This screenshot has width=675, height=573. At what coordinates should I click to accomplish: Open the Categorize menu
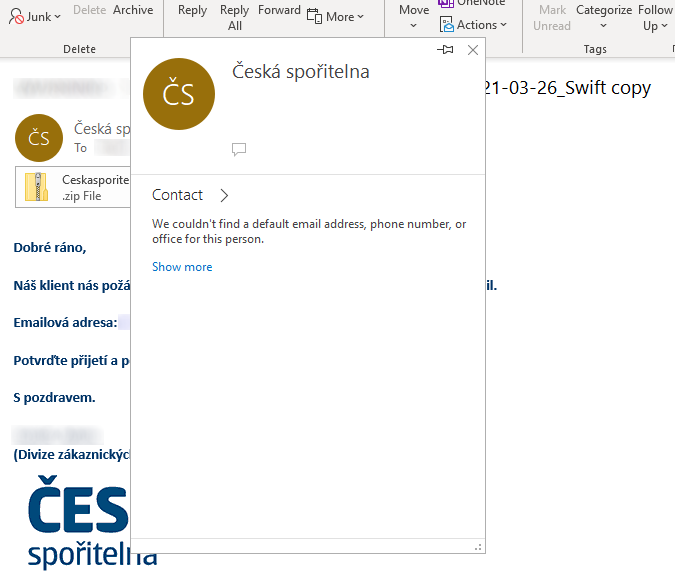(604, 17)
